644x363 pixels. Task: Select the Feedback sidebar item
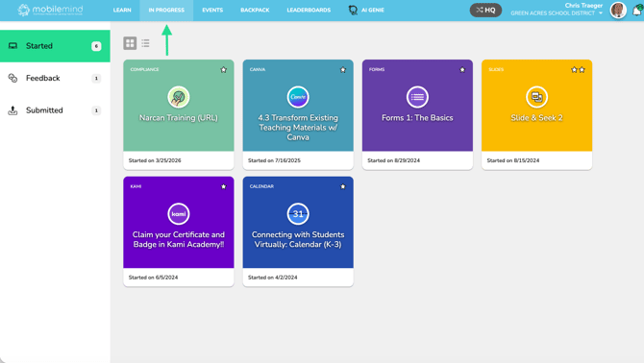[x=55, y=78]
